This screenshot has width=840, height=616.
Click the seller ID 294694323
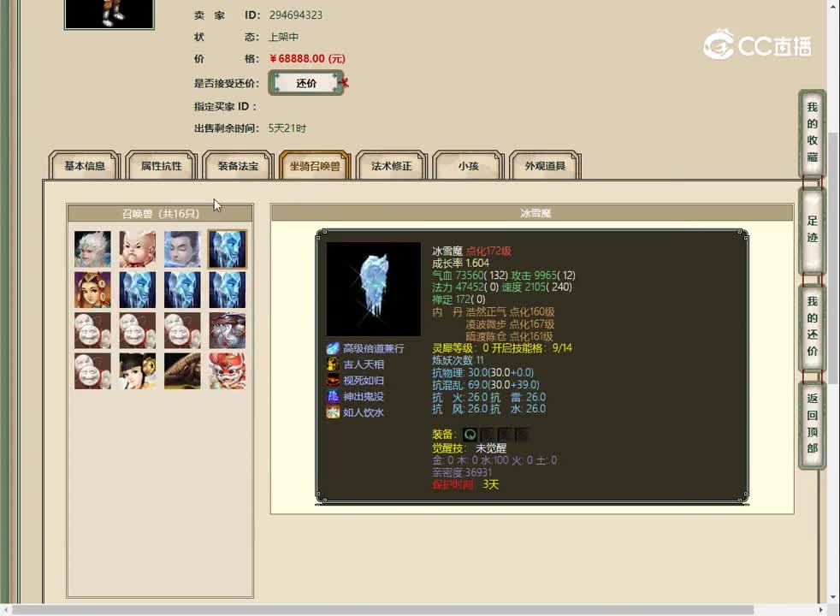tap(296, 15)
